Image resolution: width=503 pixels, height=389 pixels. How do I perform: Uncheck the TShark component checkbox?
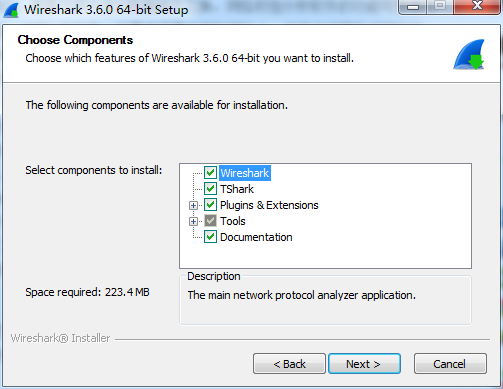tap(210, 189)
